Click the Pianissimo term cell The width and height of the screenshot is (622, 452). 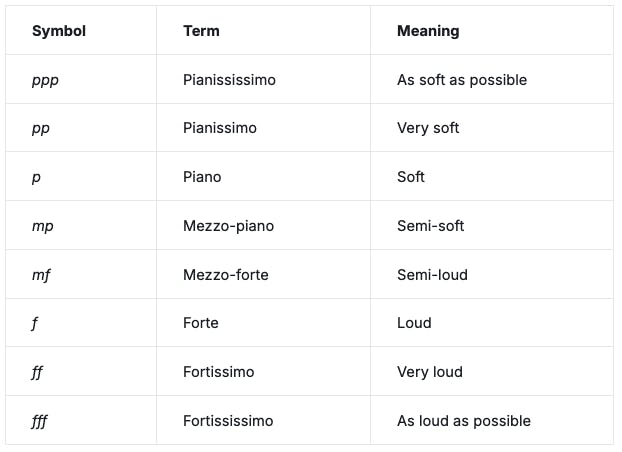tap(220, 128)
